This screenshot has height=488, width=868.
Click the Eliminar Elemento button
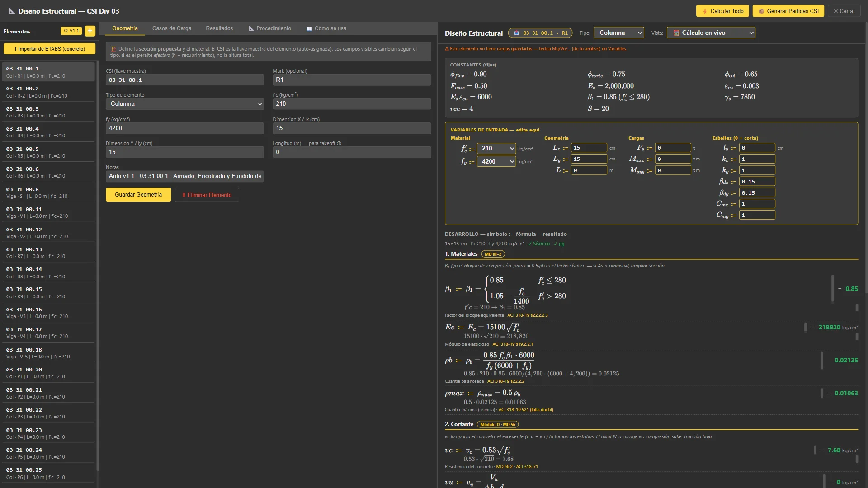coord(207,195)
